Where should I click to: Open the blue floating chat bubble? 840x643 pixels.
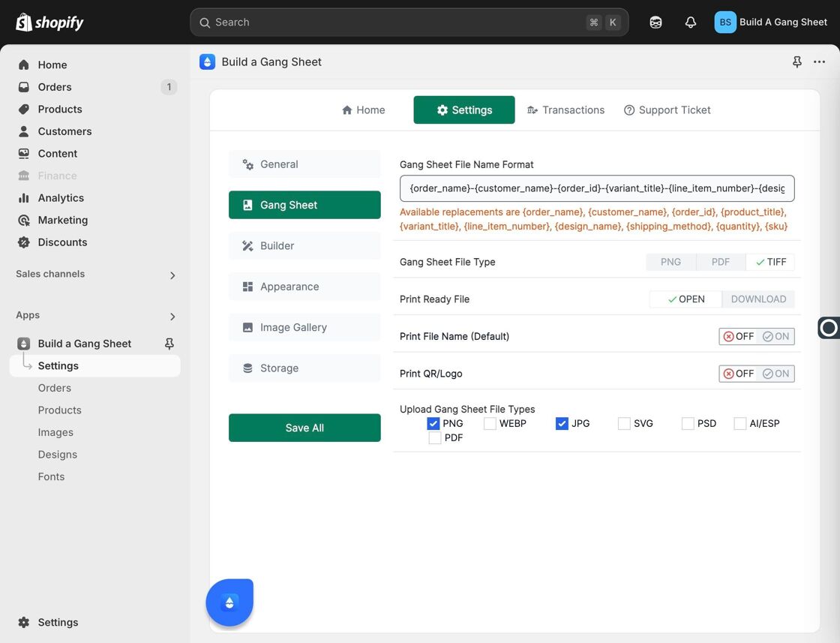[x=229, y=602]
